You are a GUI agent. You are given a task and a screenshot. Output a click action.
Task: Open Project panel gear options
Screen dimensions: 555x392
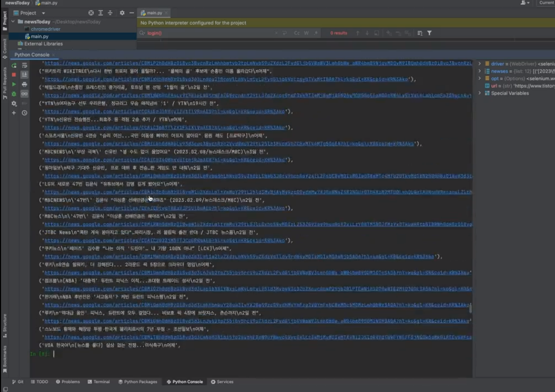click(122, 13)
